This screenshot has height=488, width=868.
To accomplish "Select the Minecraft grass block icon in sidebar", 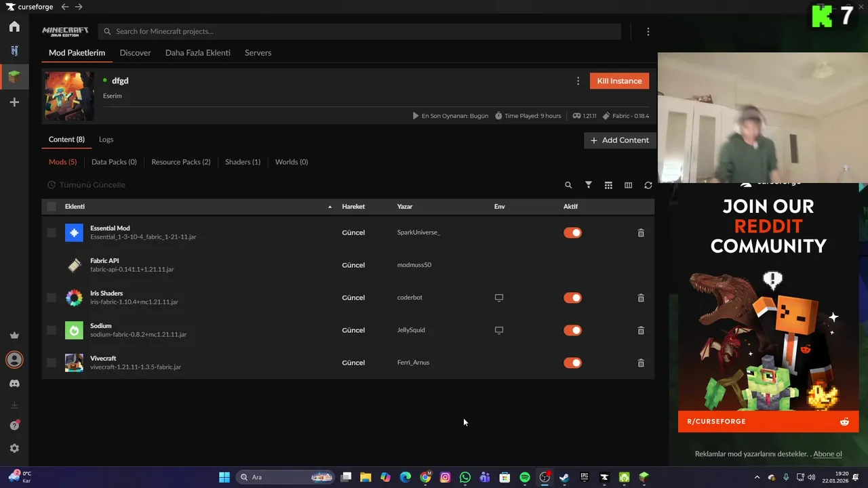I will 14,77.
